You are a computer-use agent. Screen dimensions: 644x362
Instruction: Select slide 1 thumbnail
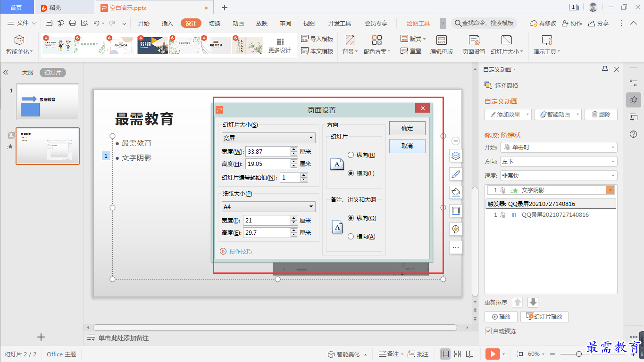[48, 102]
